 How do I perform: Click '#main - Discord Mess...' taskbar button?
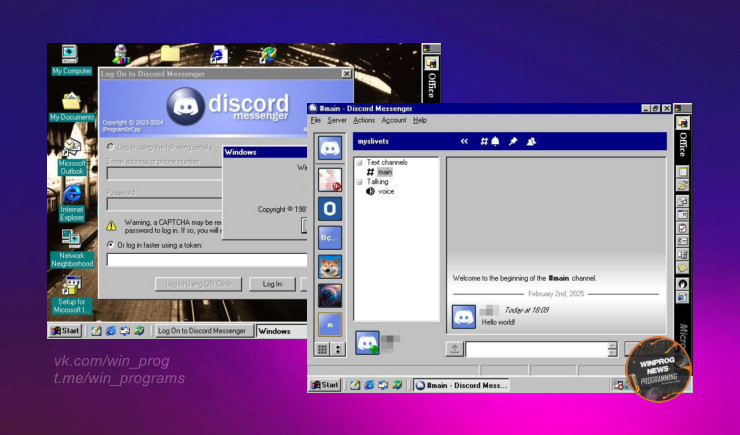[462, 385]
